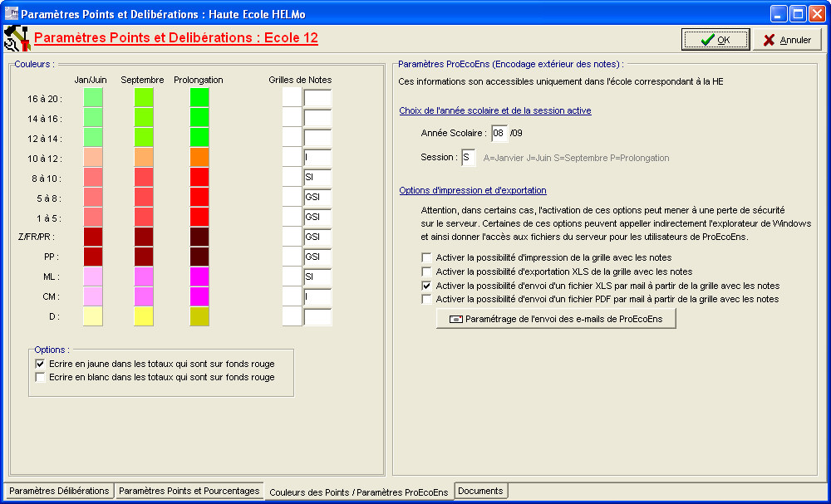This screenshot has width=831, height=504.
Task: Click the red title 'Paramètres Points et Delibérations : Ecole 12'
Action: 176,38
